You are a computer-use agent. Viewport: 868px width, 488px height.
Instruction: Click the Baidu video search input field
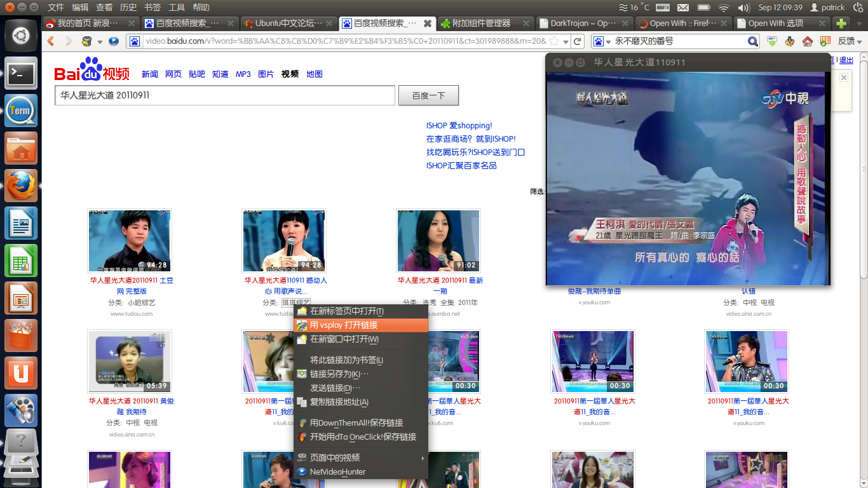pyautogui.click(x=225, y=96)
